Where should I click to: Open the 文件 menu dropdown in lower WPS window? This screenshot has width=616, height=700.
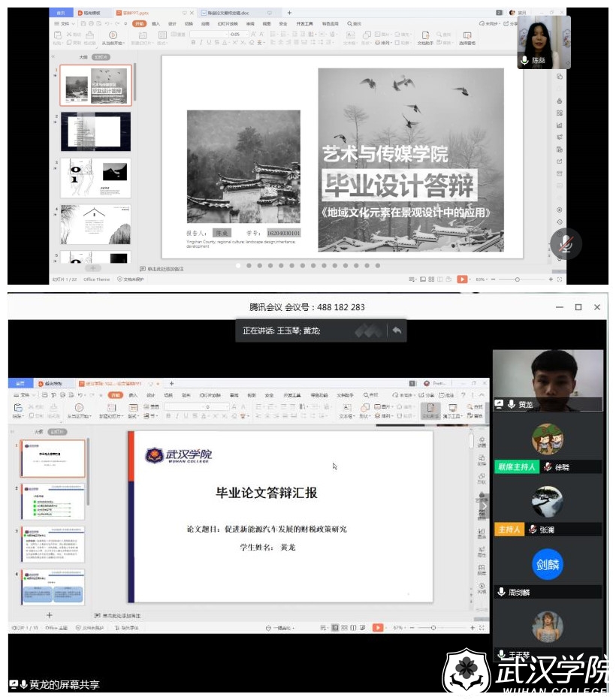(x=26, y=394)
